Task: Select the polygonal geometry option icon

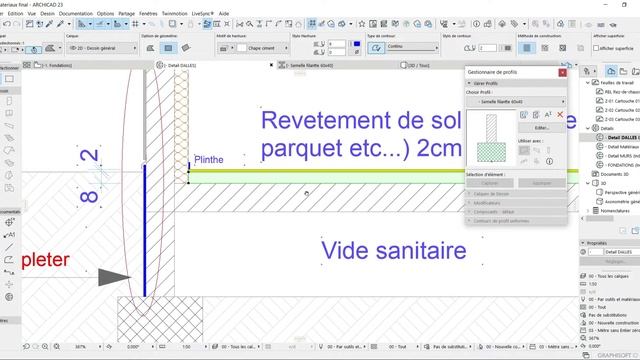Action: tap(151, 48)
